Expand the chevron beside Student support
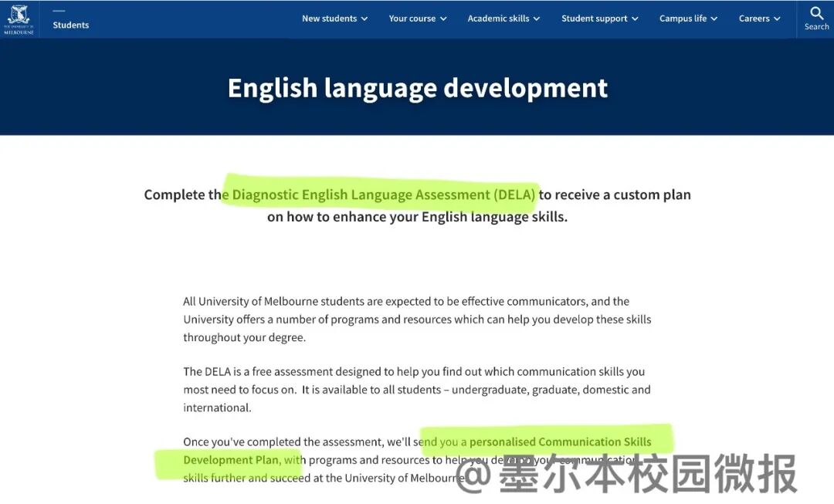 (x=635, y=19)
